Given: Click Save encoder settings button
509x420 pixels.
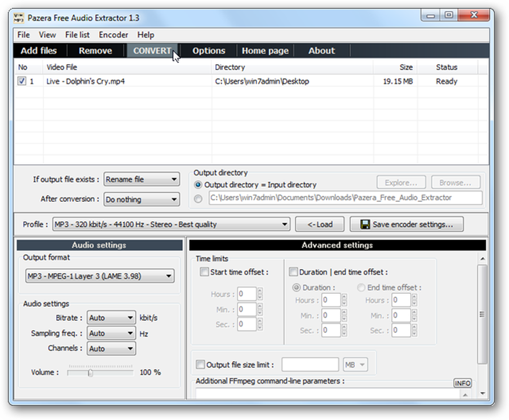Looking at the screenshot, I should tap(406, 224).
